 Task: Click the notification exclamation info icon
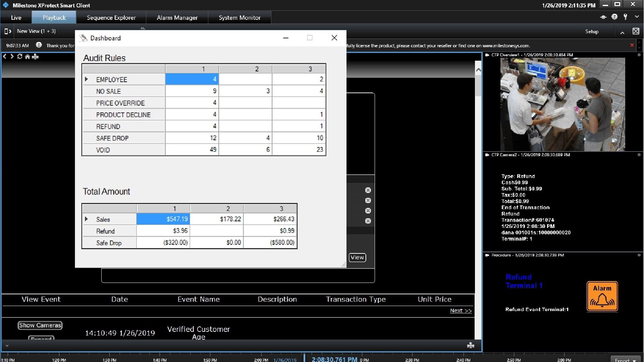tap(39, 45)
